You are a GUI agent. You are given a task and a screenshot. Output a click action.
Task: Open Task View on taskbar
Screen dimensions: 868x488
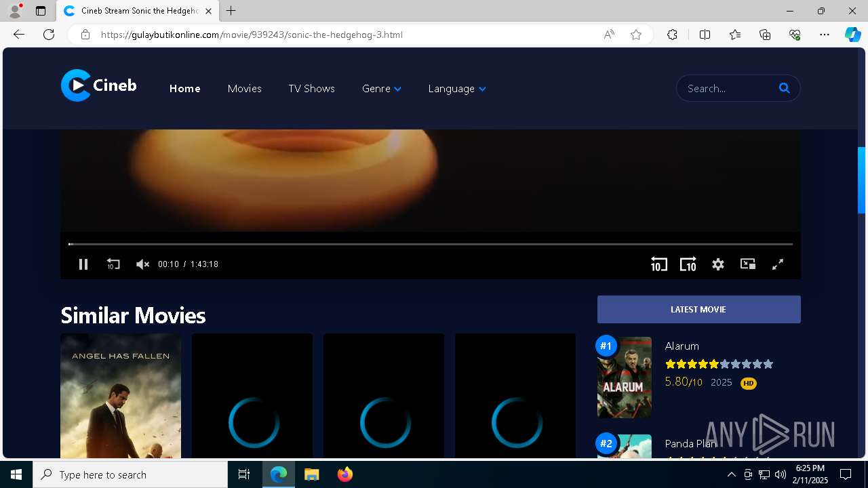coord(244,474)
